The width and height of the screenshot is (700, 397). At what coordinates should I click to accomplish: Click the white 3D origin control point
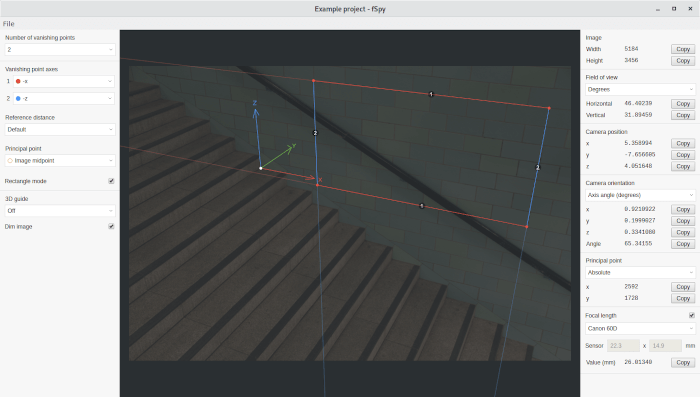pos(261,168)
